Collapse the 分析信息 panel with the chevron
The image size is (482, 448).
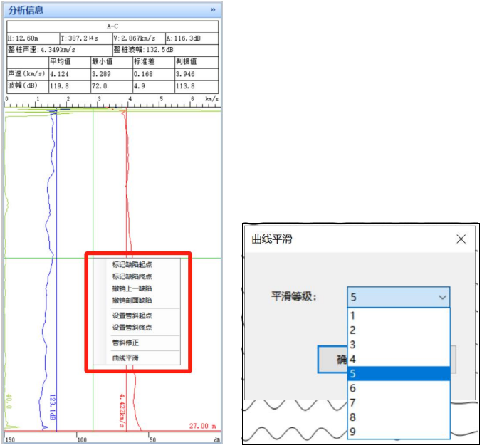tap(213, 10)
